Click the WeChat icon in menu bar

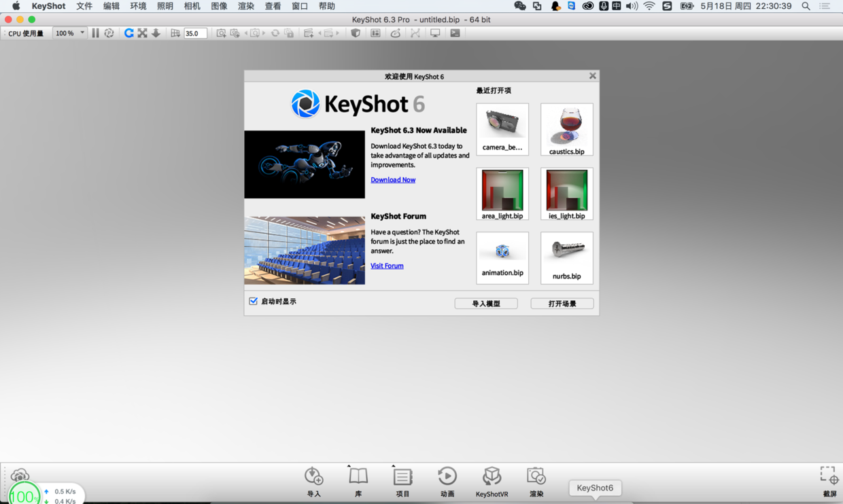pyautogui.click(x=520, y=6)
